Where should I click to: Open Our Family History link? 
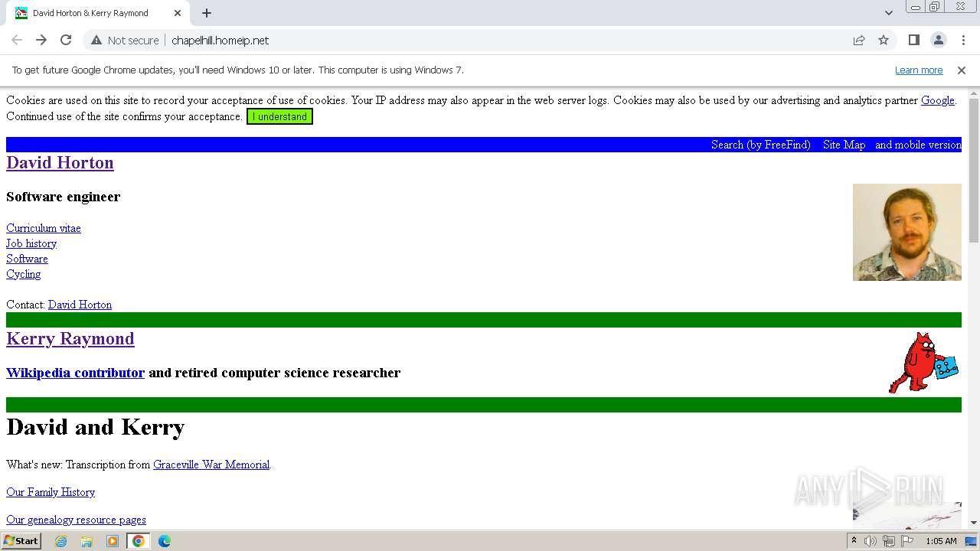tap(51, 492)
